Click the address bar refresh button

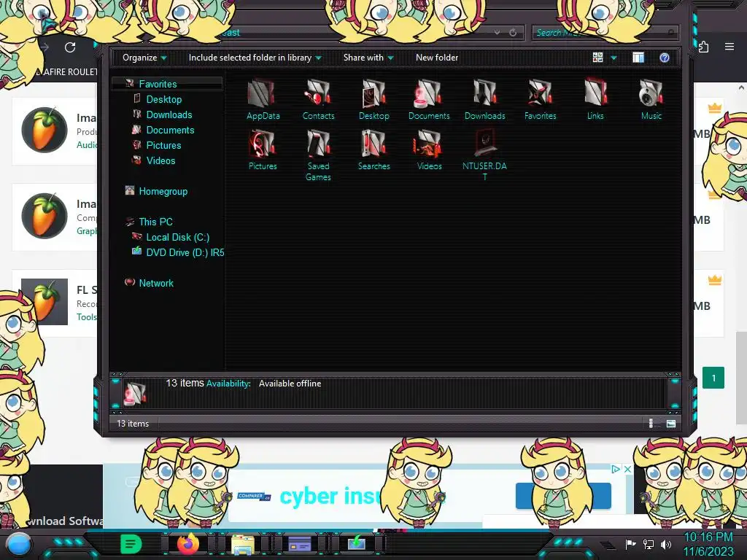[x=513, y=32]
